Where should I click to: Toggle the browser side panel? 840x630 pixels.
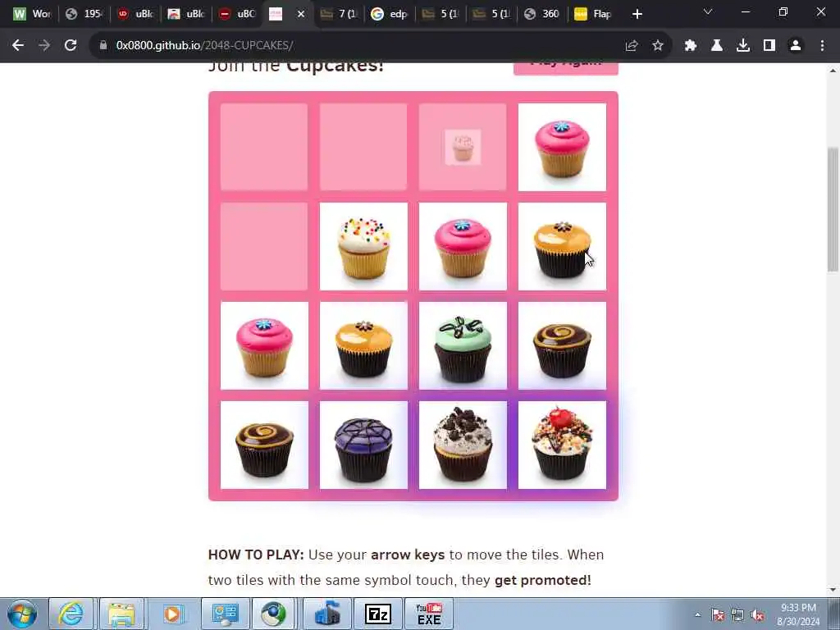(x=769, y=46)
